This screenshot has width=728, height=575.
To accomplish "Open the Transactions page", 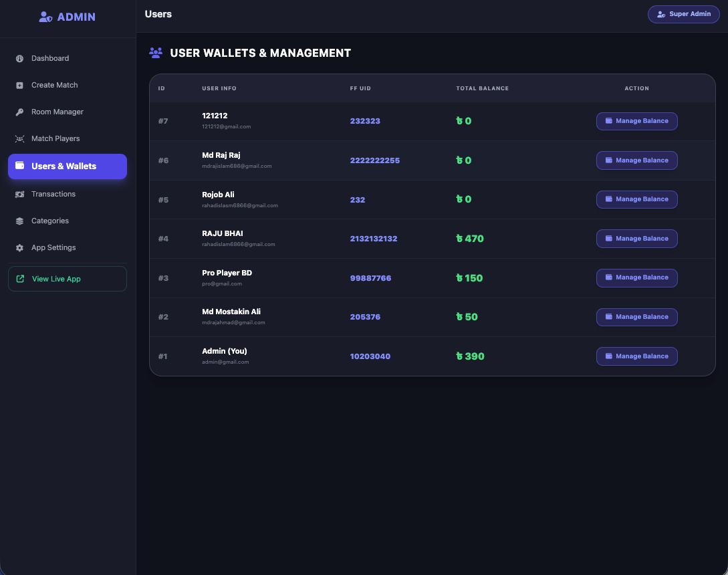I will 68,194.
